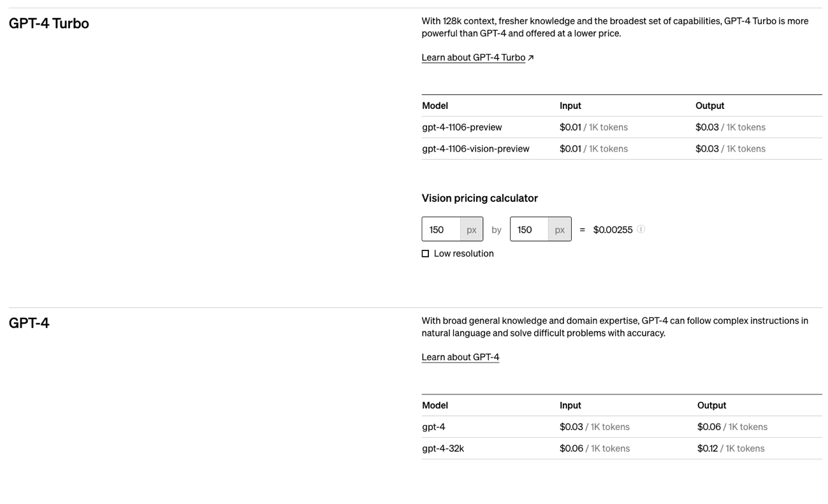Click the Output column header in GPT-4 table

tap(711, 405)
